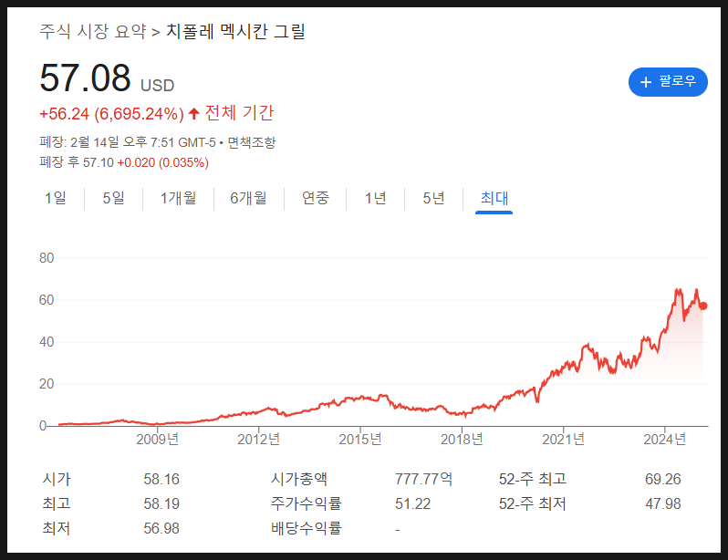Click the 2024년 axis label
This screenshot has height=560, width=728.
[664, 439]
